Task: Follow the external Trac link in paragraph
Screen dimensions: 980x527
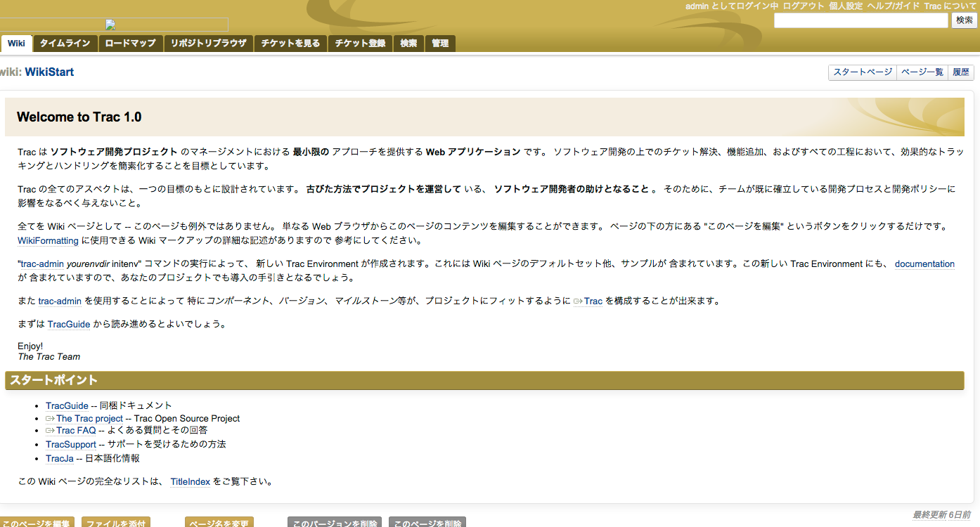Action: click(x=588, y=301)
